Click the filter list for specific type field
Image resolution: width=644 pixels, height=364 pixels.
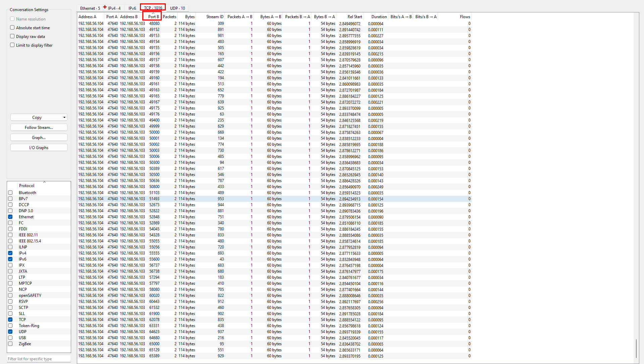pyautogui.click(x=39, y=359)
